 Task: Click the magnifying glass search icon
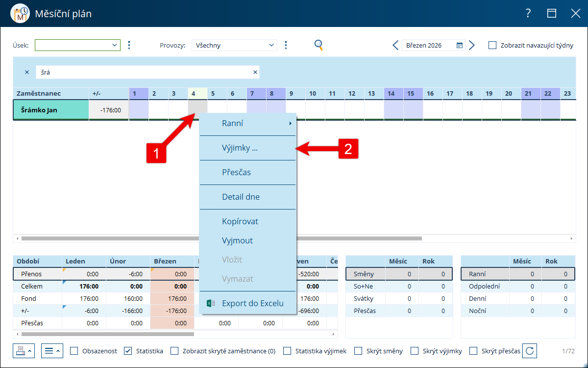[318, 45]
